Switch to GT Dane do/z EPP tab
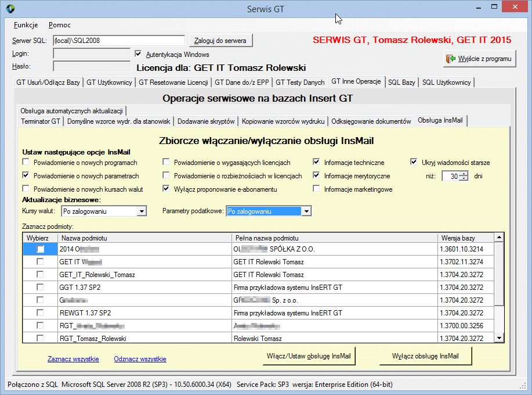Screen dimensions: 532x395 (x=241, y=82)
